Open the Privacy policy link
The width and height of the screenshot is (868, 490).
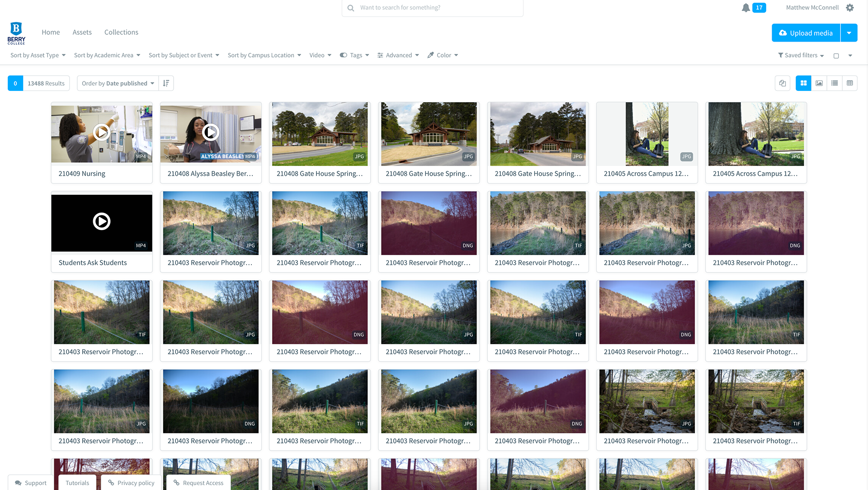131,483
